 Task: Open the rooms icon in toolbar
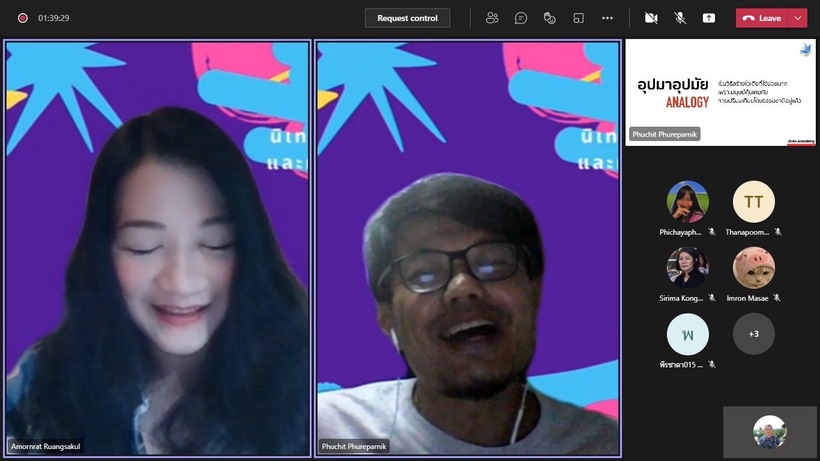578,18
